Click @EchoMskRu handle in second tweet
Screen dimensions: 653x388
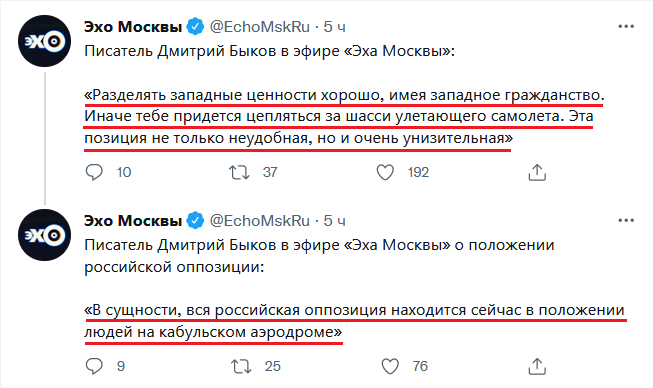click(259, 221)
